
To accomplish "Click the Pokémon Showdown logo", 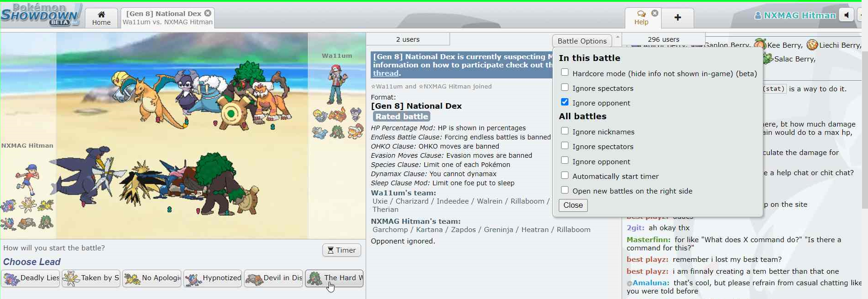I will pos(41,15).
